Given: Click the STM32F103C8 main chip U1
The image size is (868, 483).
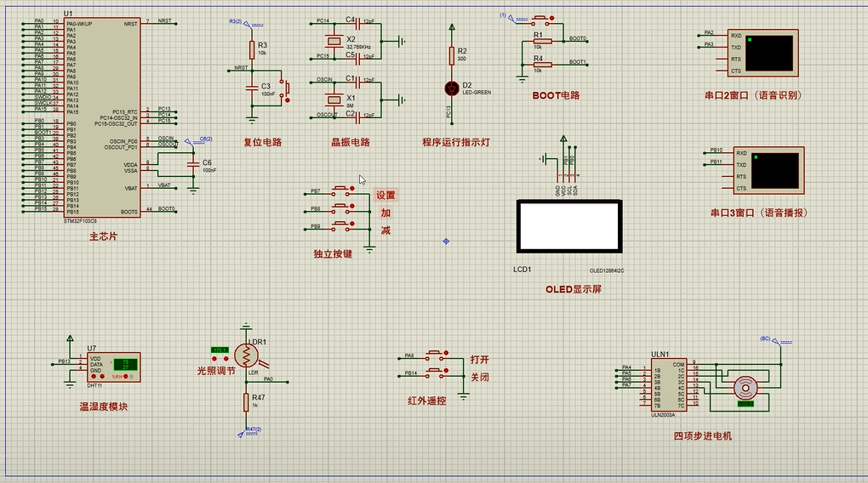Looking at the screenshot, I should pos(100,119).
